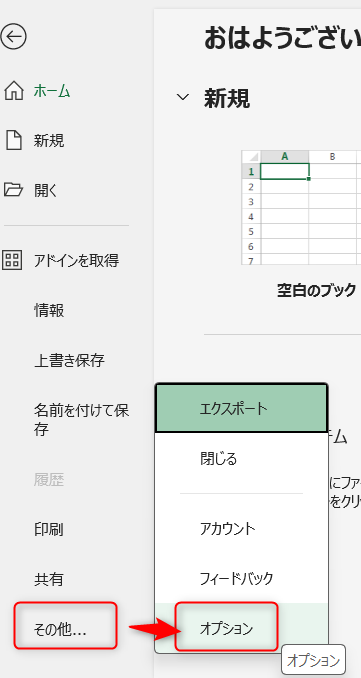Click the アドインを取得 grid icon
The height and width of the screenshot is (678, 361).
click(12, 260)
